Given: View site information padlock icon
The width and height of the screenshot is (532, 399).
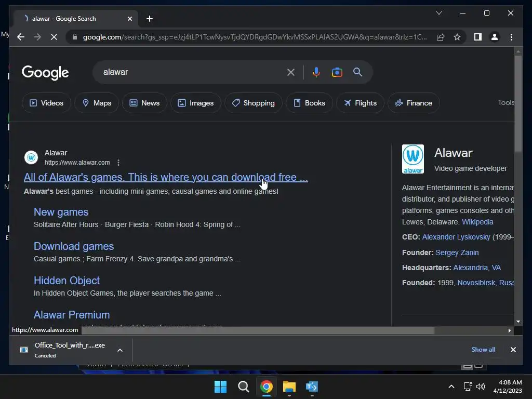Looking at the screenshot, I should pyautogui.click(x=75, y=37).
